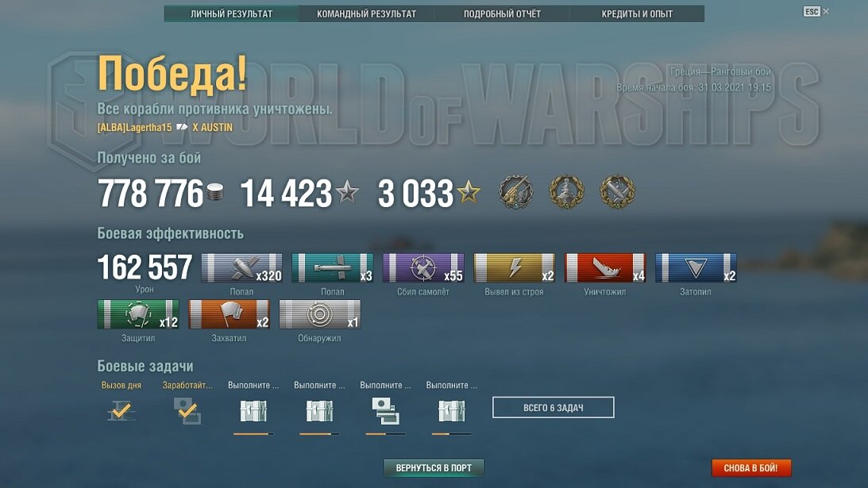The image size is (868, 488).
Task: Click the Обнаружил grey ribbon
Action: pos(320,314)
